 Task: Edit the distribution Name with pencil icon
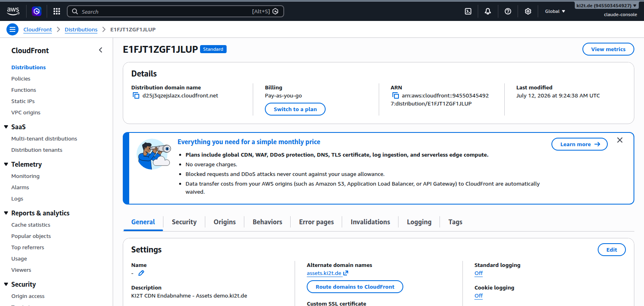pyautogui.click(x=141, y=273)
